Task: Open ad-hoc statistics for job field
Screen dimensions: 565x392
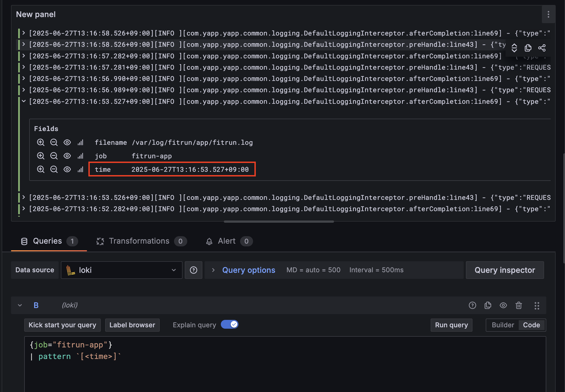Action: 80,156
